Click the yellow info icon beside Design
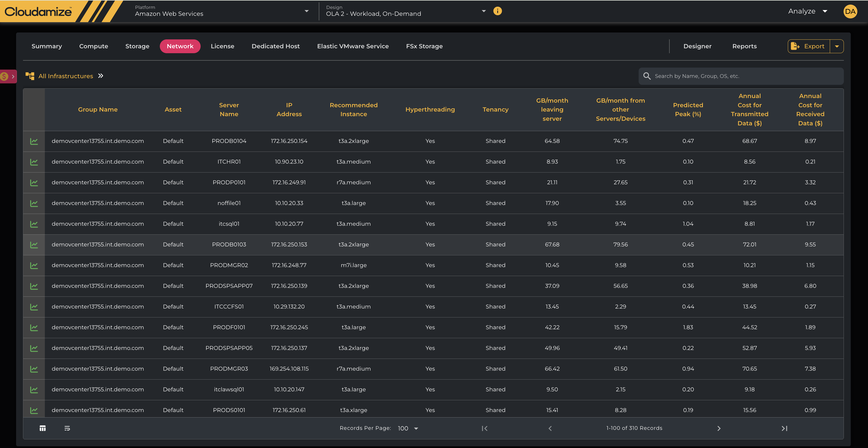The width and height of the screenshot is (868, 448). coord(497,11)
